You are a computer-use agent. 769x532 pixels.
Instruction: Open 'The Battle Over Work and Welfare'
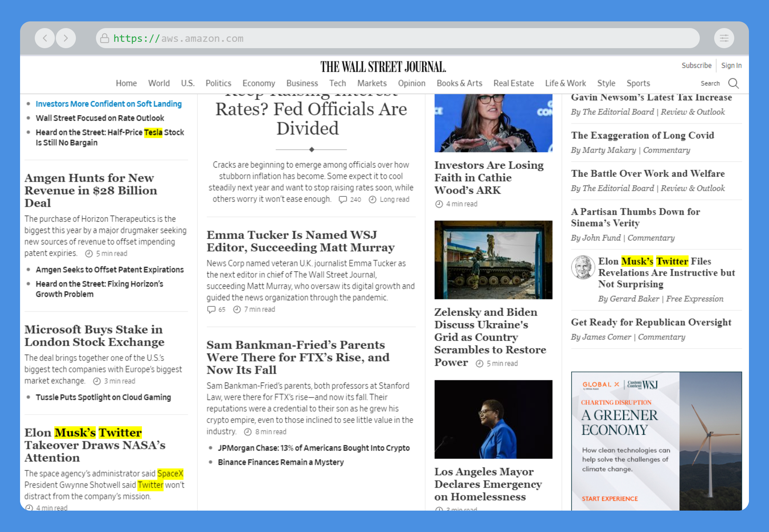(648, 174)
